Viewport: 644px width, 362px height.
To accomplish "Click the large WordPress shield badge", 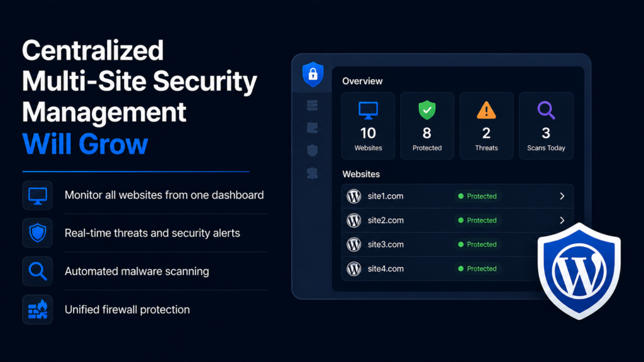I will pyautogui.click(x=579, y=271).
